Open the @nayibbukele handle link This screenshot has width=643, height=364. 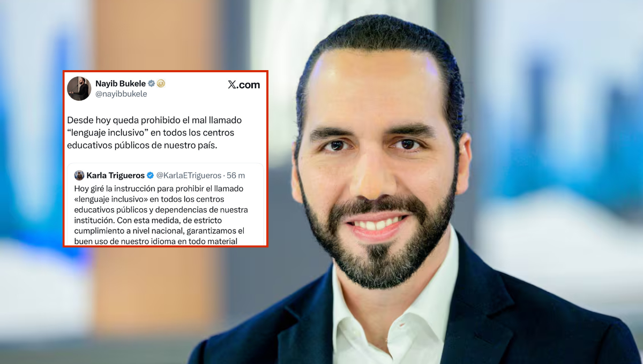pyautogui.click(x=121, y=94)
